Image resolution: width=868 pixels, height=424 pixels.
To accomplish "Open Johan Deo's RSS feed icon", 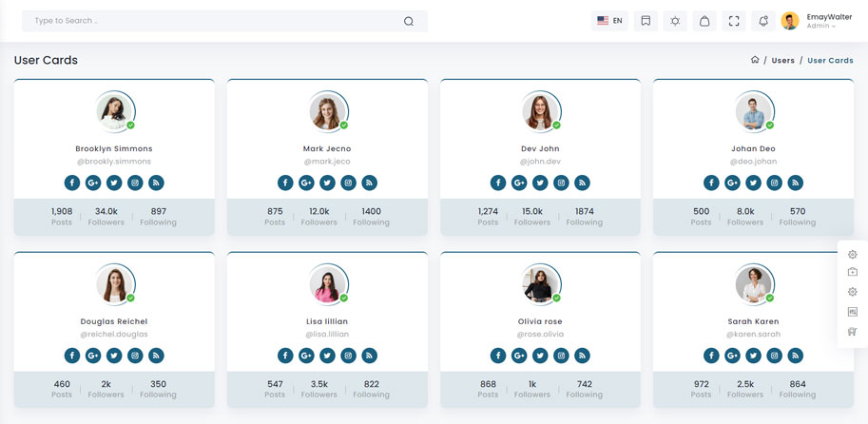I will [795, 183].
